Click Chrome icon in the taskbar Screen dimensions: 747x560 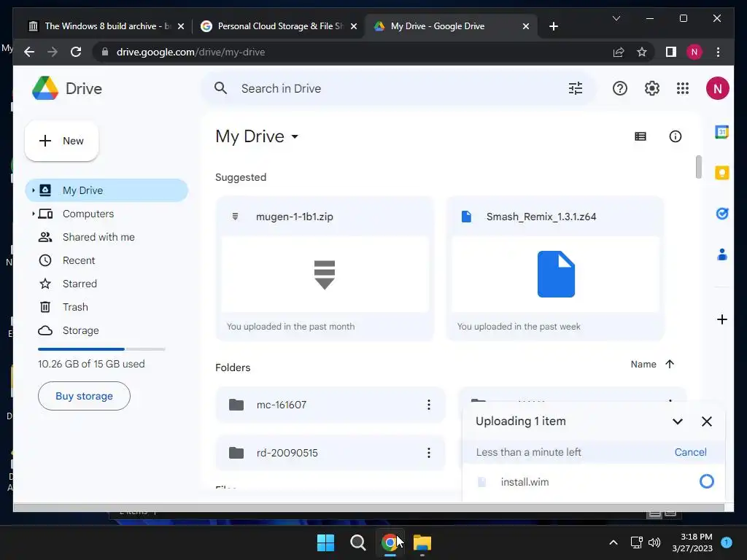[x=390, y=542]
